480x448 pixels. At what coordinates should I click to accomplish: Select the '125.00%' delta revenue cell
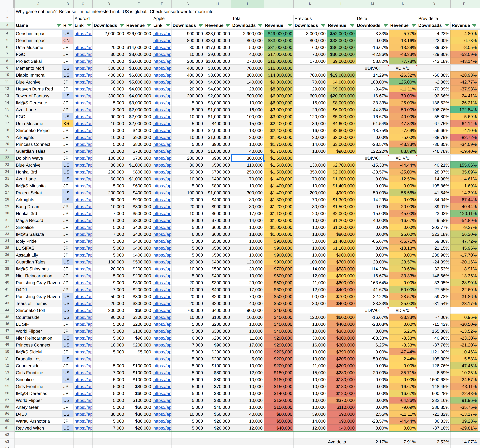(x=403, y=82)
